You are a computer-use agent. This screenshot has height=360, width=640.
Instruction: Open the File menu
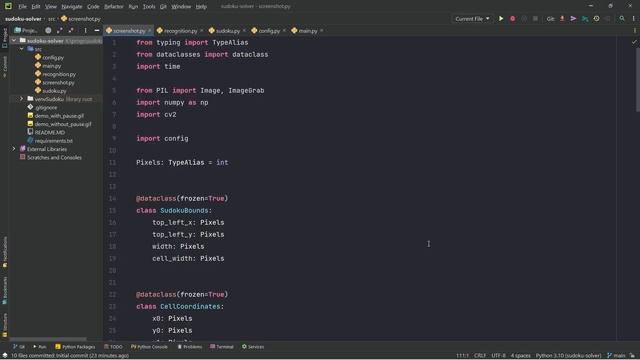point(22,7)
